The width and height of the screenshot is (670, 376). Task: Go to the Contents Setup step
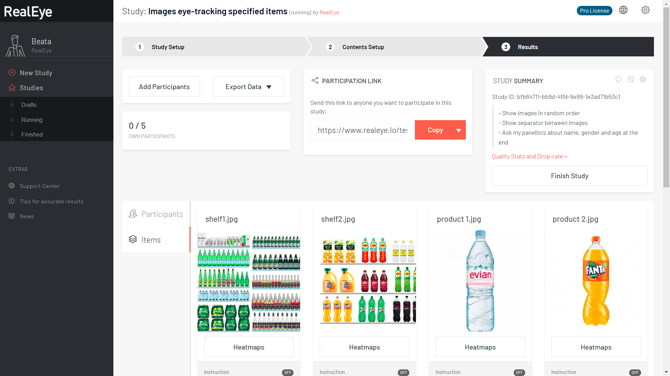coord(363,47)
